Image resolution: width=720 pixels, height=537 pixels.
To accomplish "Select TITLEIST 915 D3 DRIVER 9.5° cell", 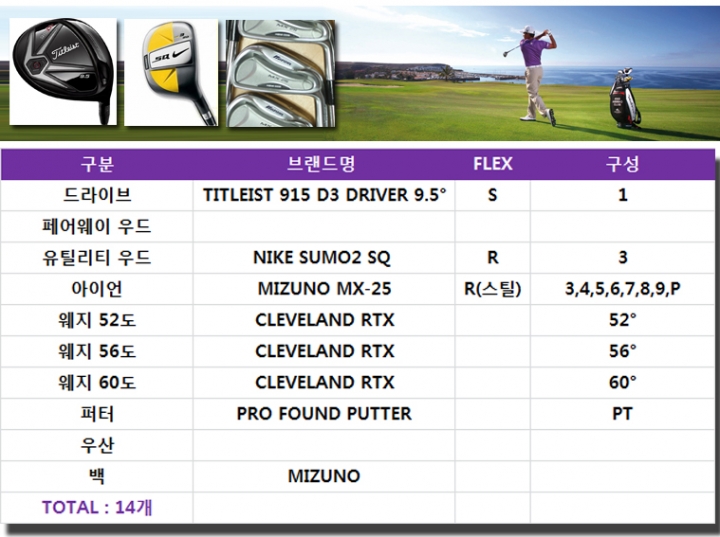I will click(x=324, y=195).
